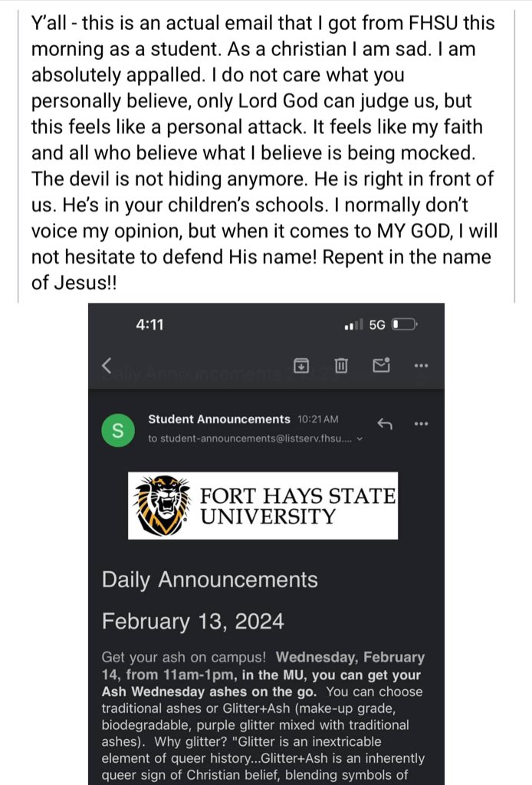This screenshot has height=785, width=532.
Task: Archive the email with the archive icon
Action: pyautogui.click(x=300, y=366)
